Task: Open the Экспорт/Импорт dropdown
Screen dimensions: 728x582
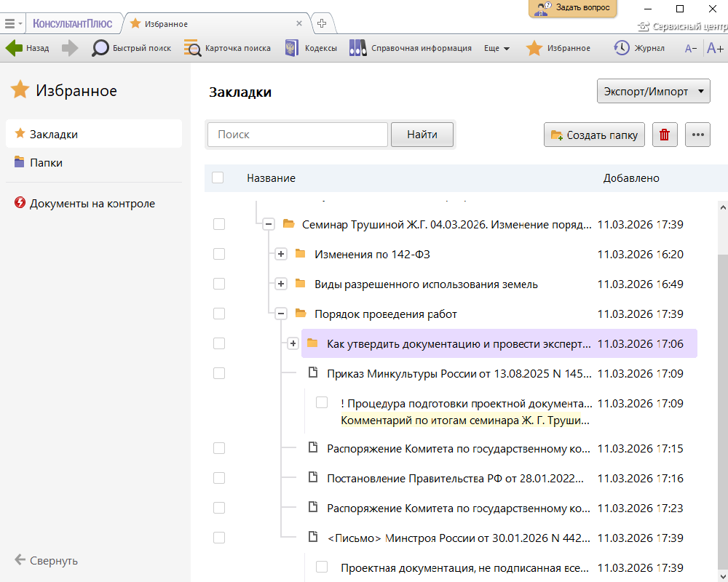Action: (x=652, y=92)
